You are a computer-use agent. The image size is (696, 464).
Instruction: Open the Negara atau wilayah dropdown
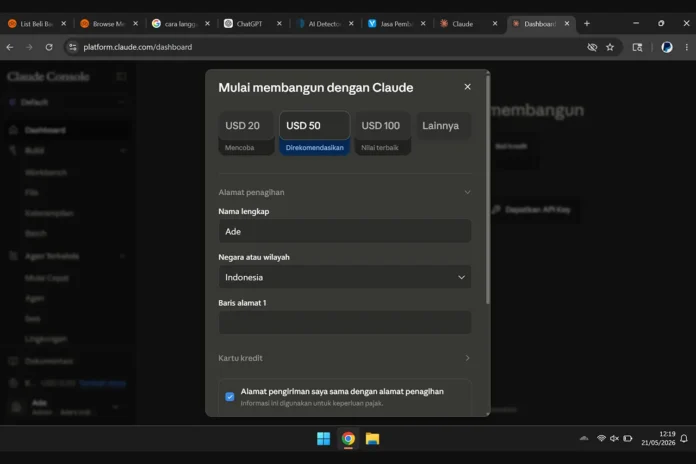click(x=344, y=277)
